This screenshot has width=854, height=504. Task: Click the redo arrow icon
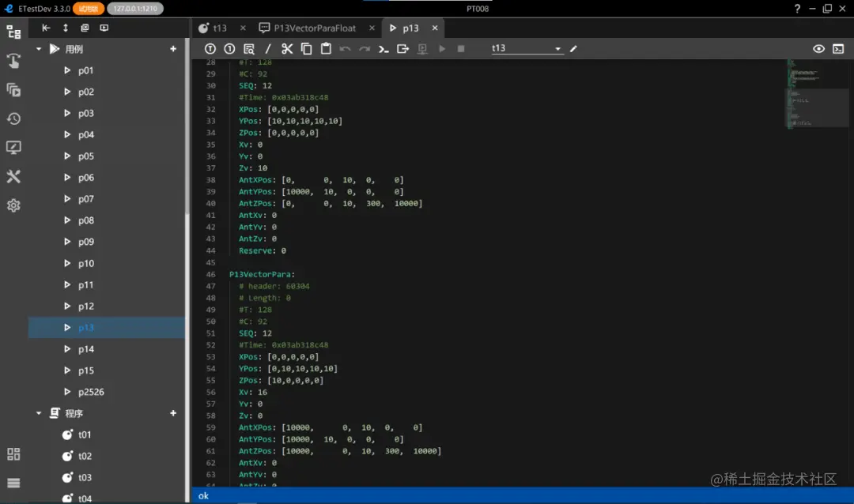point(365,49)
